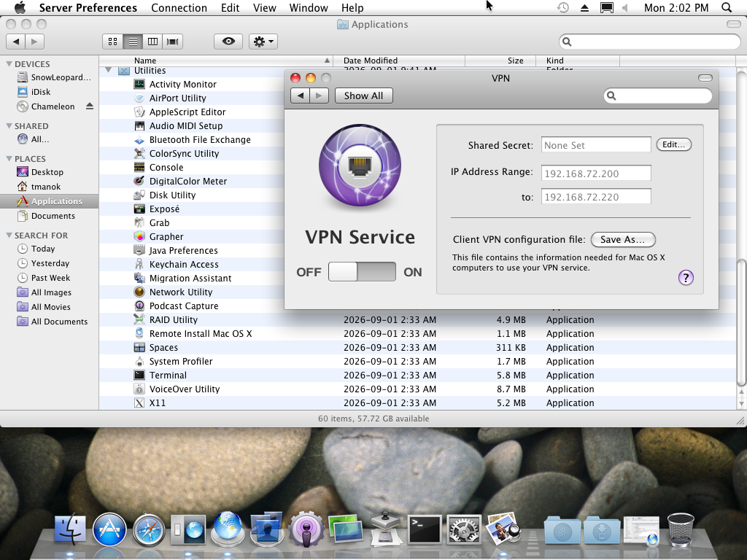Image resolution: width=747 pixels, height=560 pixels.
Task: Open the Trash in the Dock
Action: point(681,529)
